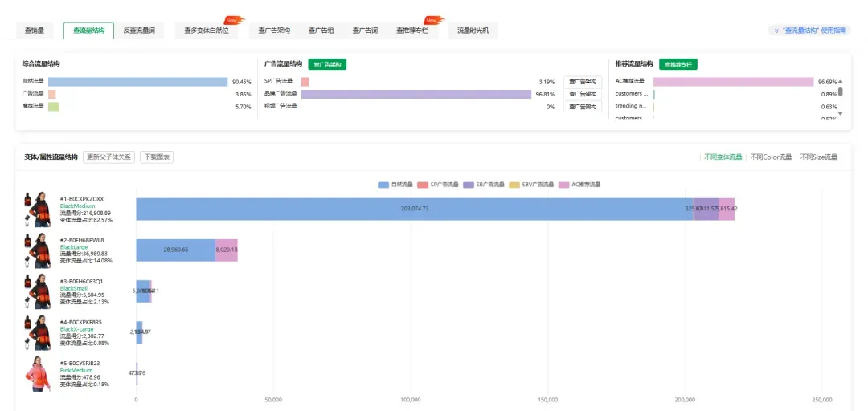This screenshot has height=411, width=868.
Task: Click green 查推荐专栏 button beside 推荐流量结构
Action: pos(678,65)
